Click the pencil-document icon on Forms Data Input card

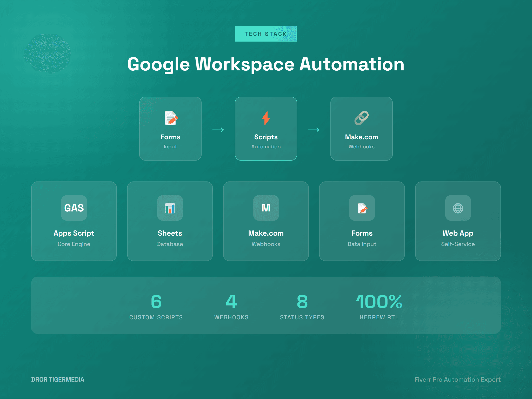click(362, 208)
